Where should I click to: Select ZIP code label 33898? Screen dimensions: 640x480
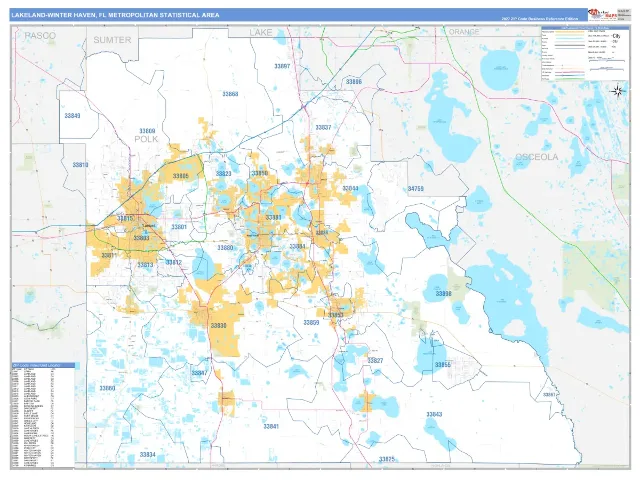(x=443, y=294)
